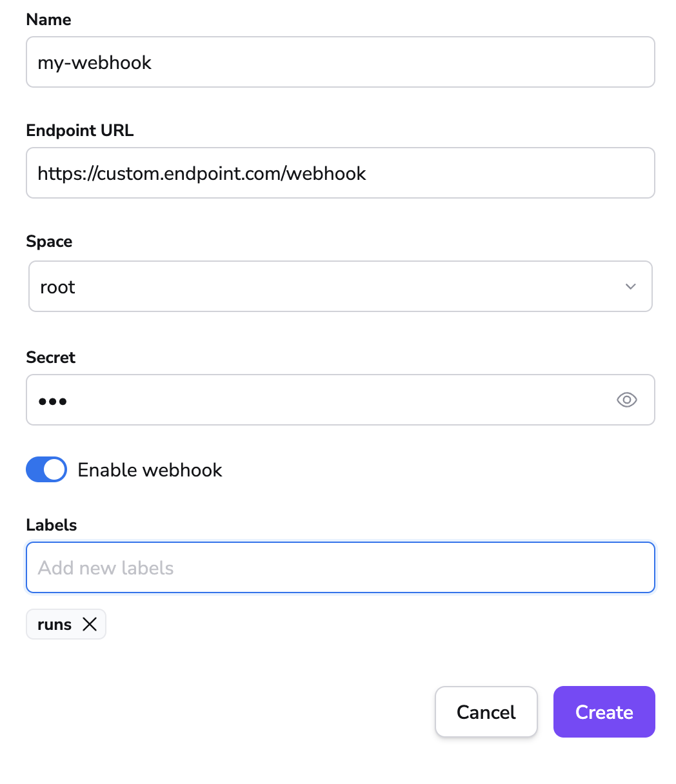Image resolution: width=676 pixels, height=784 pixels.
Task: Click the Secret field caption
Action: tap(51, 357)
